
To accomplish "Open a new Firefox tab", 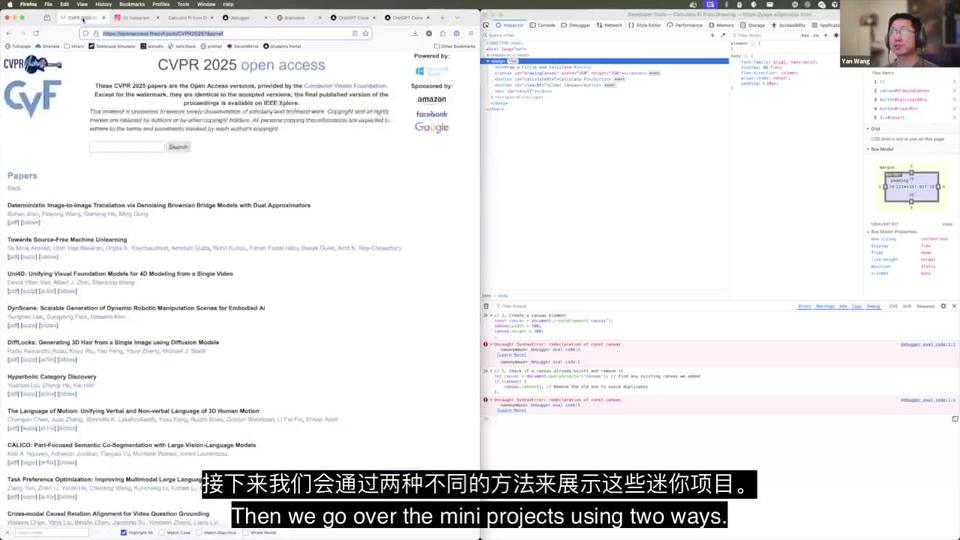I will (442, 18).
